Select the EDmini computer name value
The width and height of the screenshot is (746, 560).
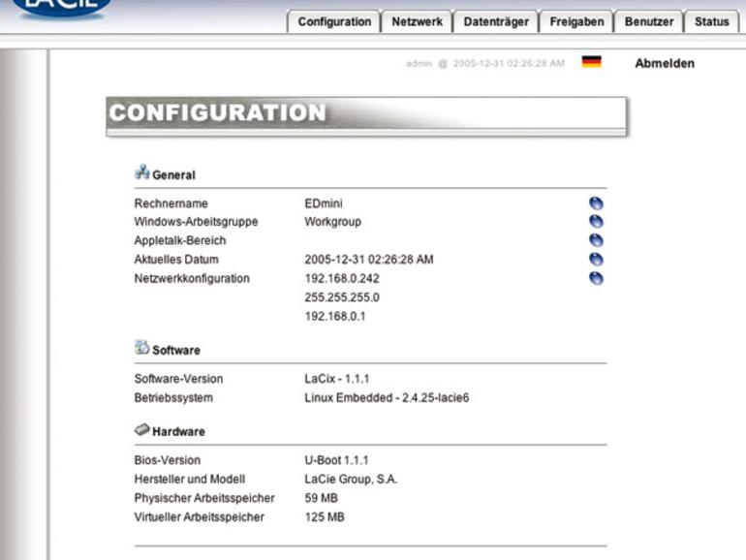pyautogui.click(x=324, y=203)
